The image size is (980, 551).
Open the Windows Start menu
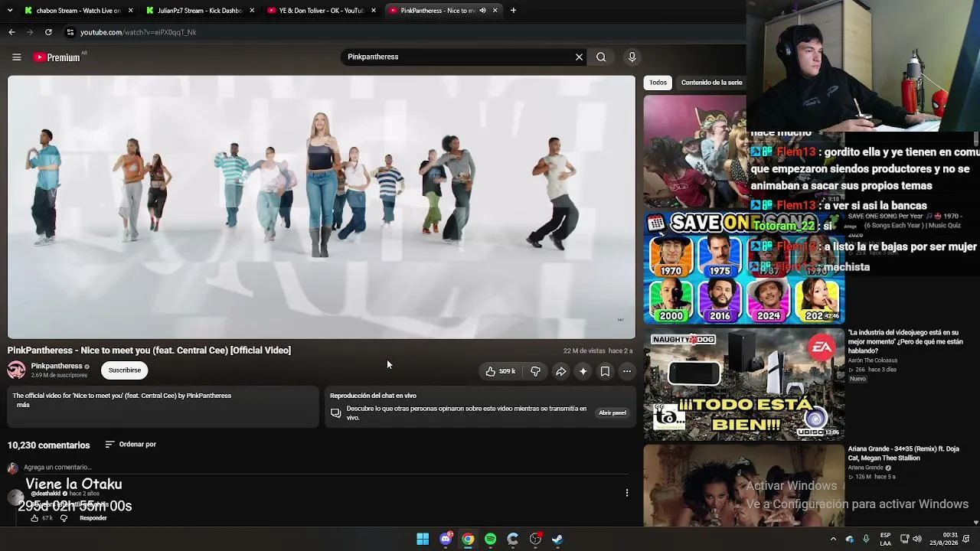(423, 539)
